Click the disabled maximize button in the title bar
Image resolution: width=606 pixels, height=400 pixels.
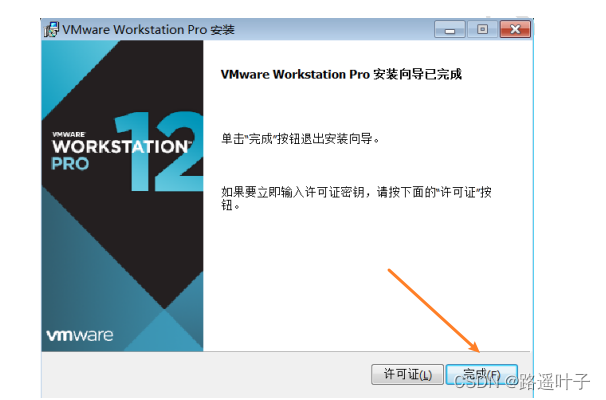coord(482,29)
